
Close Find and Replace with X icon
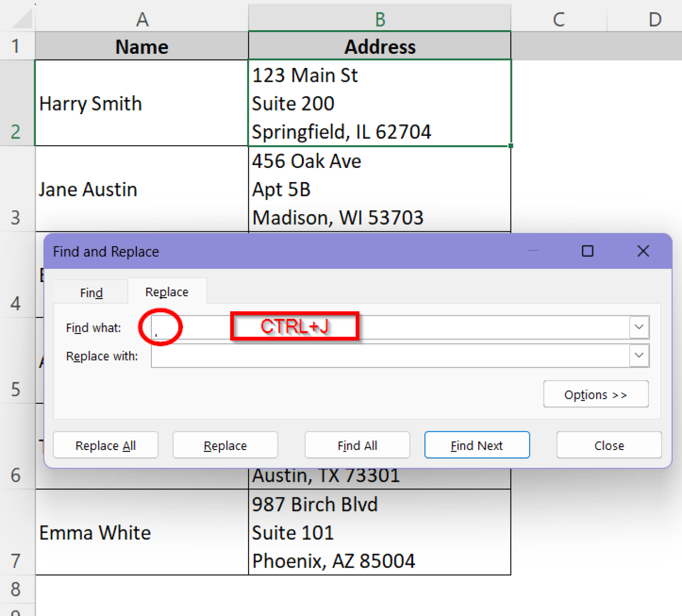click(643, 251)
